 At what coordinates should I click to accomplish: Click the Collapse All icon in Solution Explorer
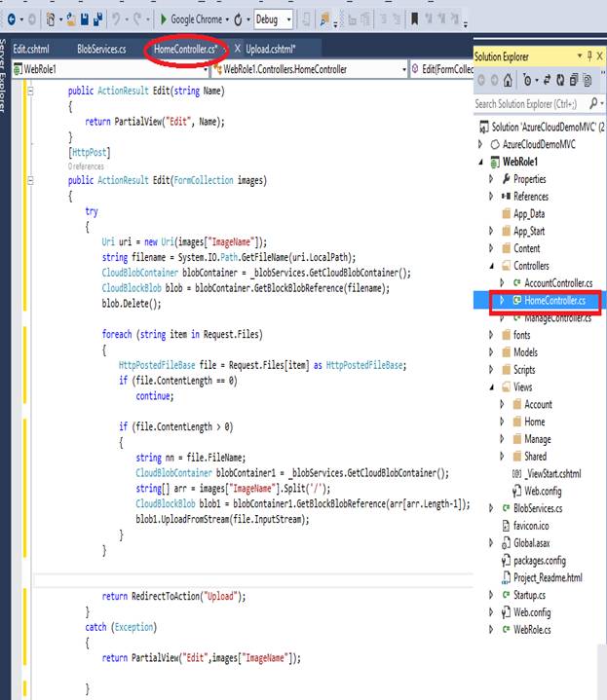click(574, 81)
